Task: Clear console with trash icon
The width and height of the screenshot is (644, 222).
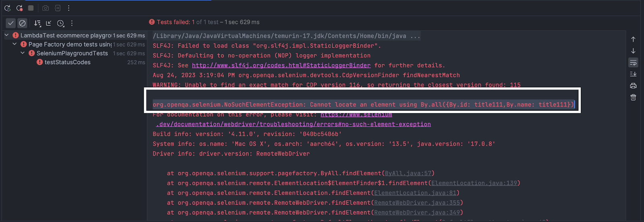Action: pyautogui.click(x=633, y=97)
